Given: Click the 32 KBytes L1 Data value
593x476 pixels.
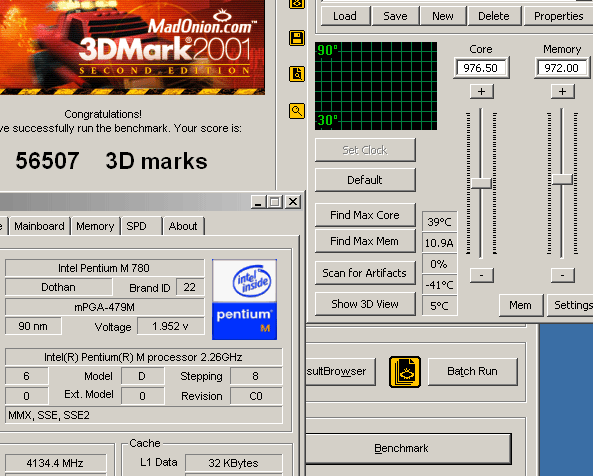Looking at the screenshot, I should (234, 463).
